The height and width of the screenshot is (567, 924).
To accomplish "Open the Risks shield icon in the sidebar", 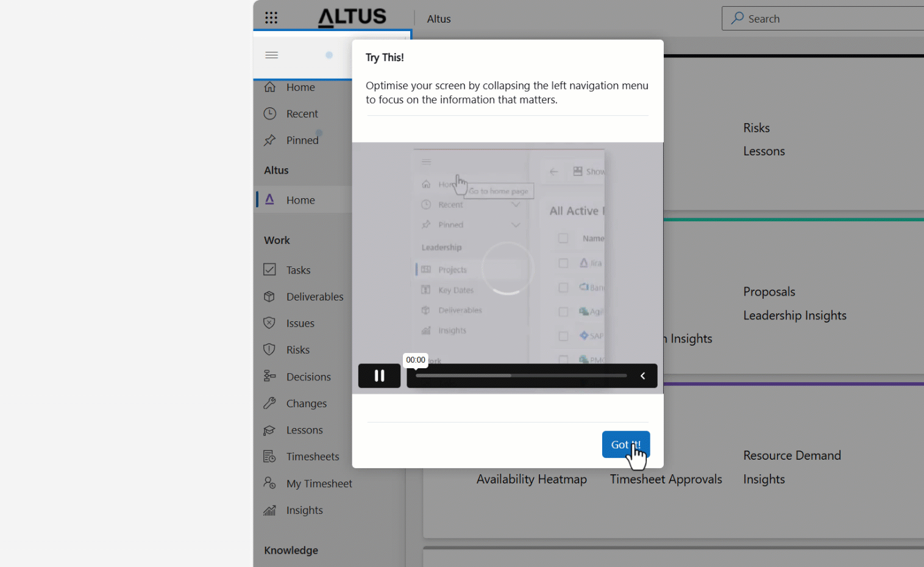I will pos(270,349).
